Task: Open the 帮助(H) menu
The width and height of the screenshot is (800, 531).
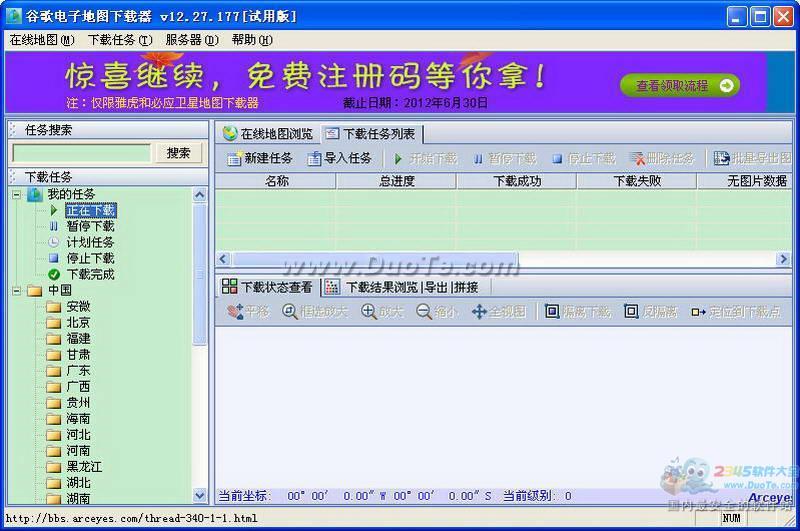Action: tap(252, 40)
